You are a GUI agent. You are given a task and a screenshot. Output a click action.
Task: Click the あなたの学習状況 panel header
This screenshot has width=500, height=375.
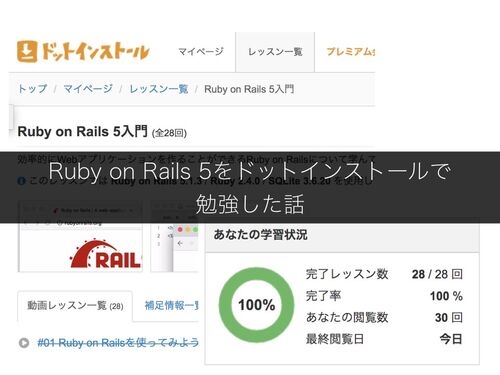(342, 235)
